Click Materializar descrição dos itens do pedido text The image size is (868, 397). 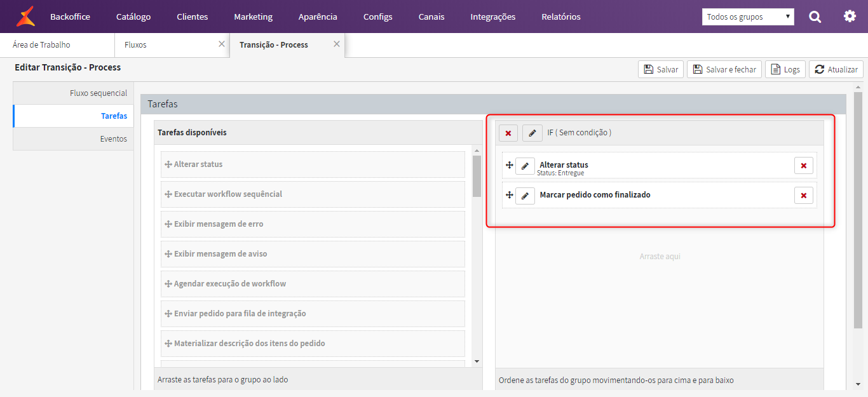coord(250,344)
